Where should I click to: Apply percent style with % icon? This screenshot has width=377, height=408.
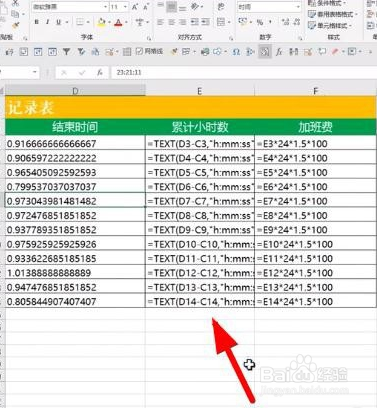coord(260,22)
